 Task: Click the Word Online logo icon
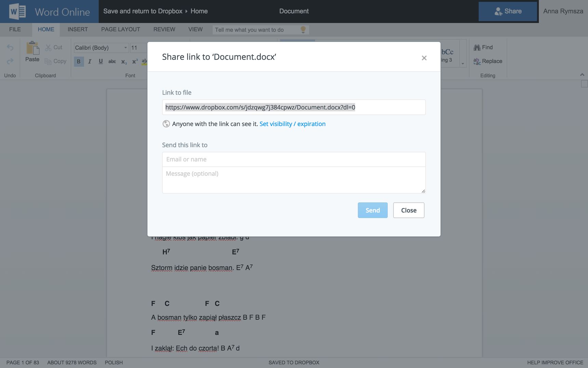(x=17, y=12)
